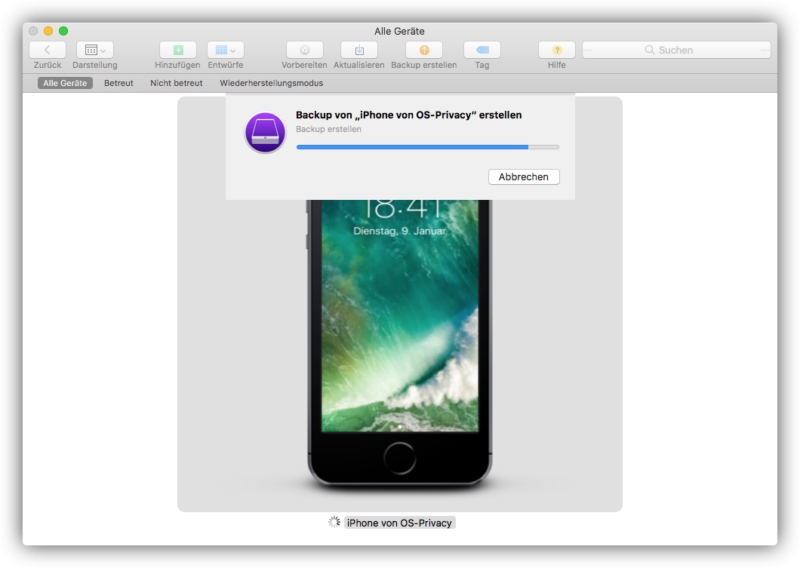
Task: Select the Alle Geräte filter tab
Action: click(x=65, y=83)
